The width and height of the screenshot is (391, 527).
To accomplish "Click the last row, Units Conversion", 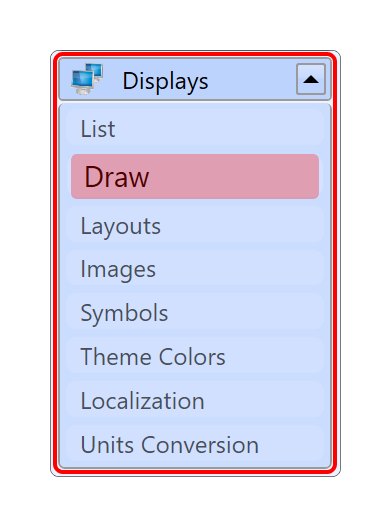I will point(195,444).
